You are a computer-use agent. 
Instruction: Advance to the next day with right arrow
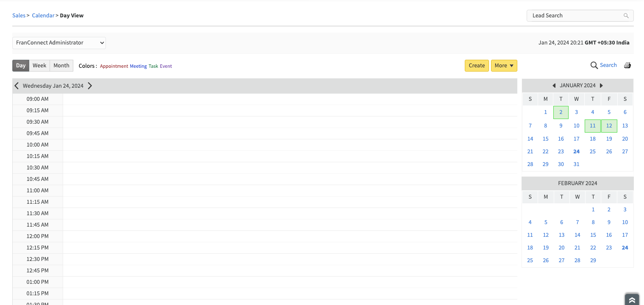pos(90,86)
